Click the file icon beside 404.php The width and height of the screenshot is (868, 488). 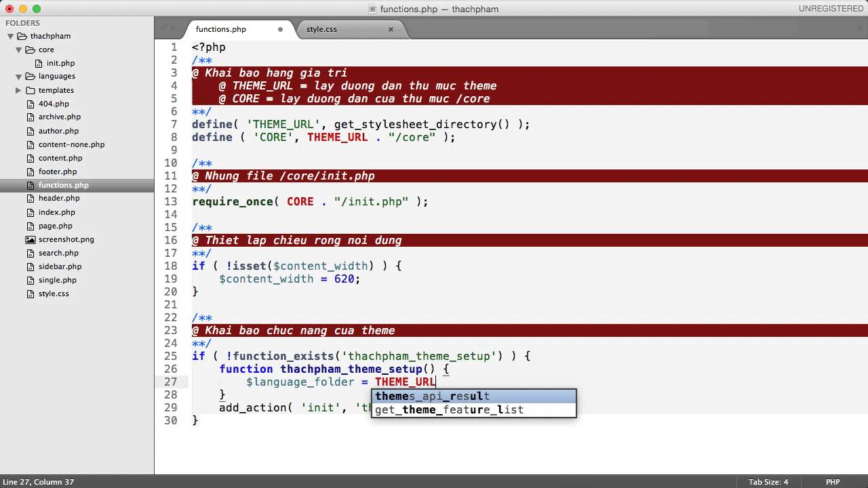point(31,104)
